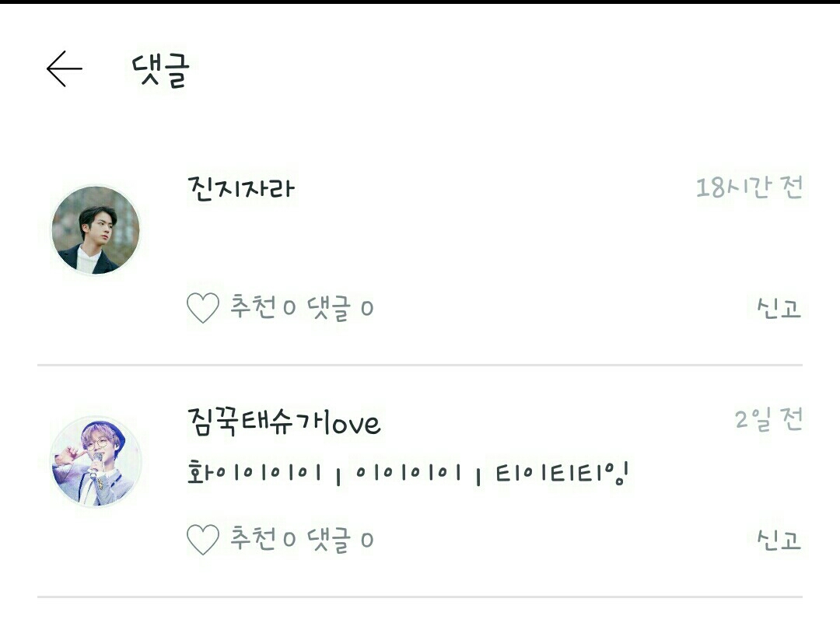Go back using the left arrow
Image resolution: width=840 pixels, height=630 pixels.
pyautogui.click(x=65, y=69)
